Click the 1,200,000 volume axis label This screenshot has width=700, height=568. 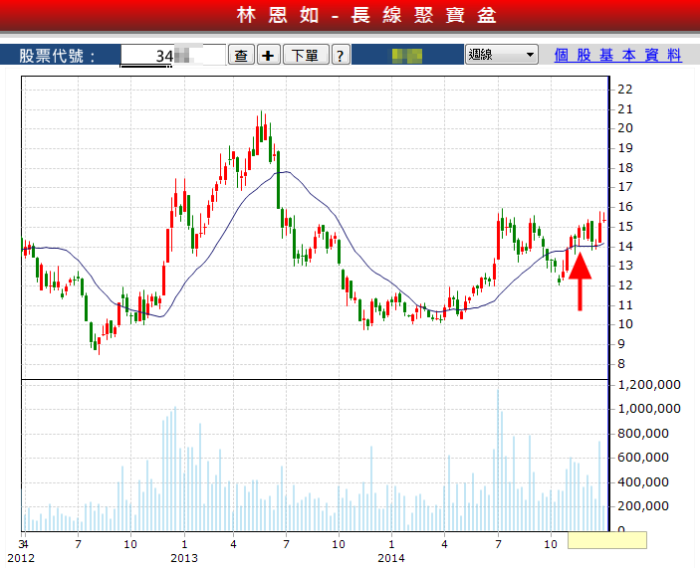pos(649,384)
